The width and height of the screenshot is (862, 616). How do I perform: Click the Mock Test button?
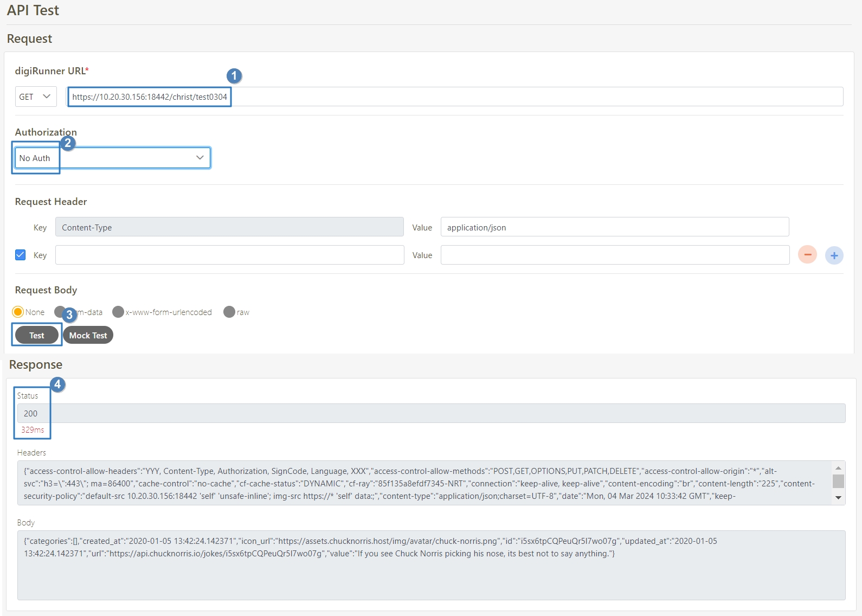(x=88, y=335)
